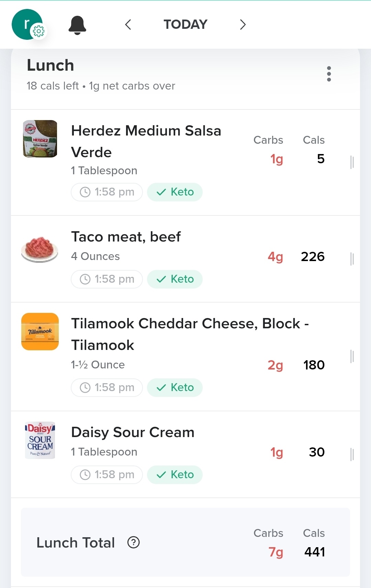
Task: Open the TODAY date selector
Action: click(x=185, y=25)
